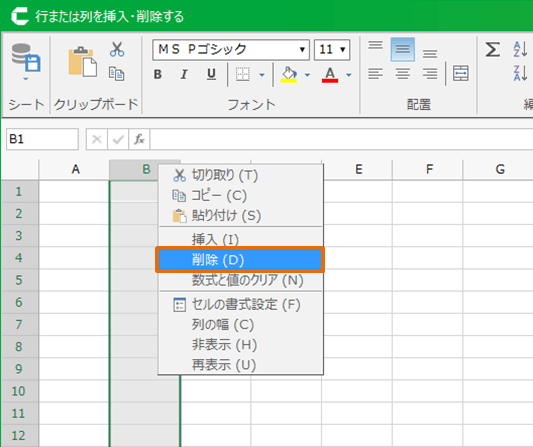Click the sheet database save icon
Image resolution: width=533 pixels, height=447 pixels.
coord(26,57)
